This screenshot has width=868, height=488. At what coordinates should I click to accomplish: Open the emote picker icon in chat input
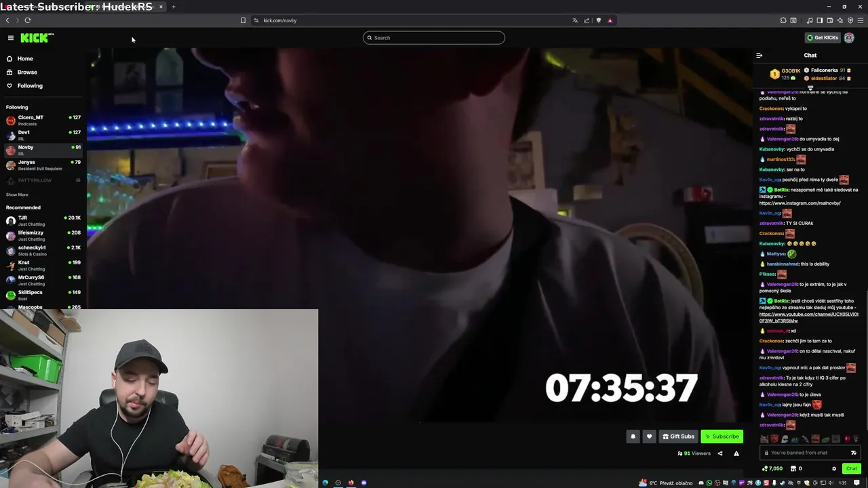click(x=854, y=453)
